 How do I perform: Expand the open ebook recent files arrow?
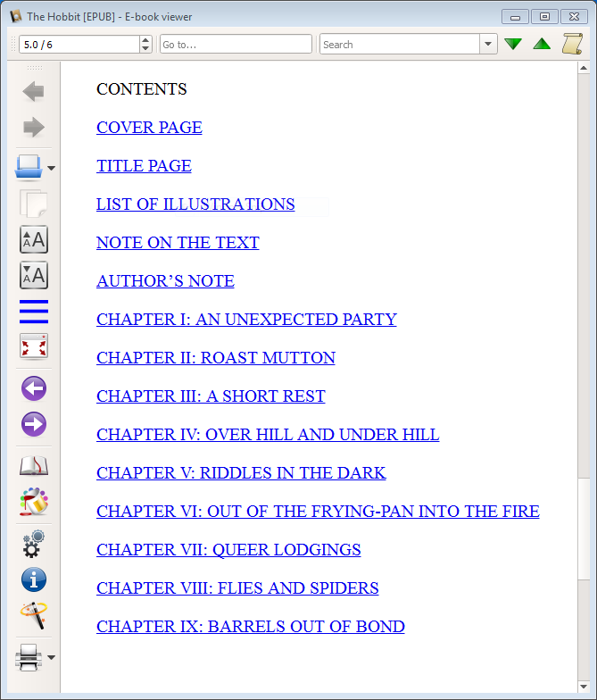click(52, 168)
